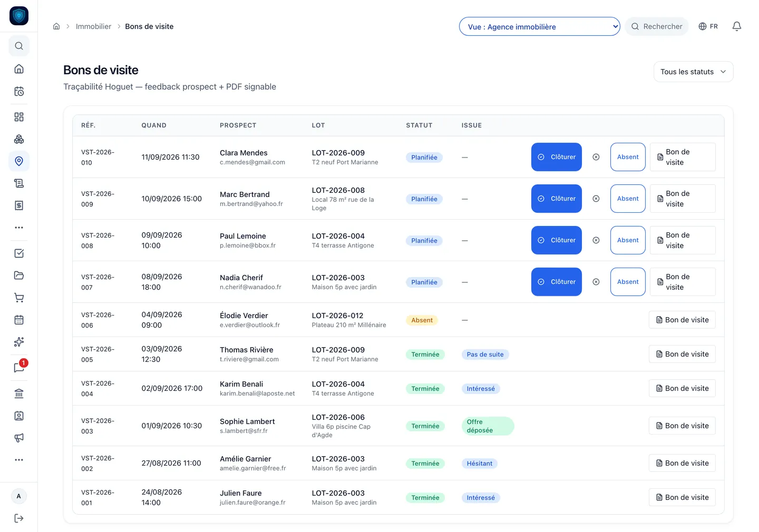This screenshot has height=532, width=759.
Task: Select the 'Hésitant' badge for Amélie Garnier
Action: pos(480,464)
